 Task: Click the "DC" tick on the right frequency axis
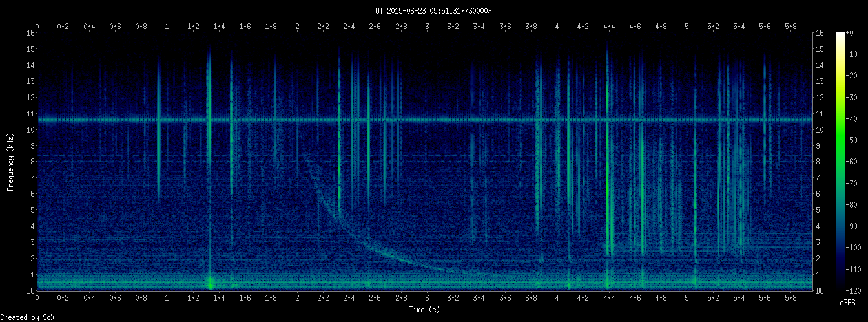[x=820, y=291]
